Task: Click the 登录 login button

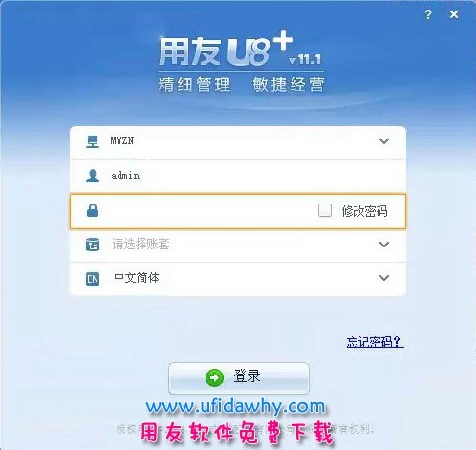Action: pos(239,378)
